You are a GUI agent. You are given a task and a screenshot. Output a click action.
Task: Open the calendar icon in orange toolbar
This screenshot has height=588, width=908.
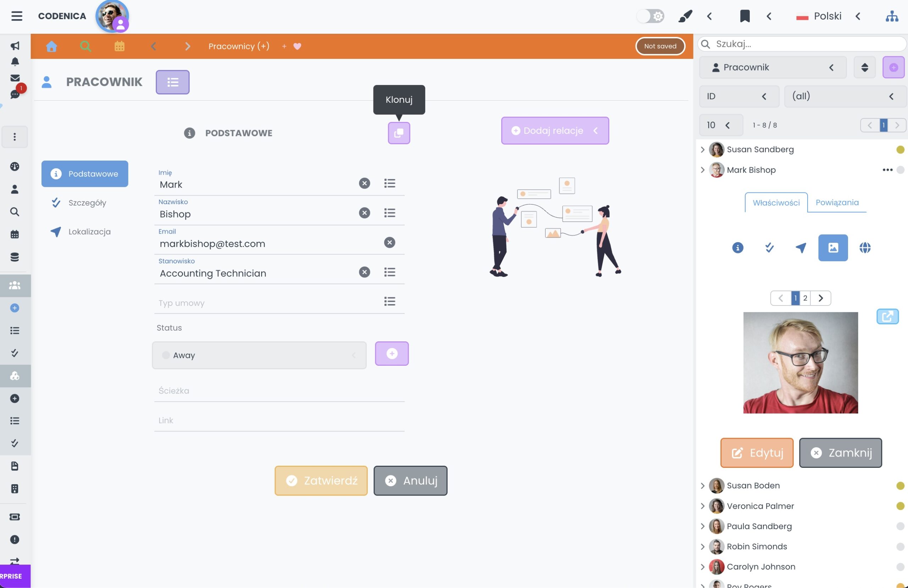pyautogui.click(x=120, y=46)
